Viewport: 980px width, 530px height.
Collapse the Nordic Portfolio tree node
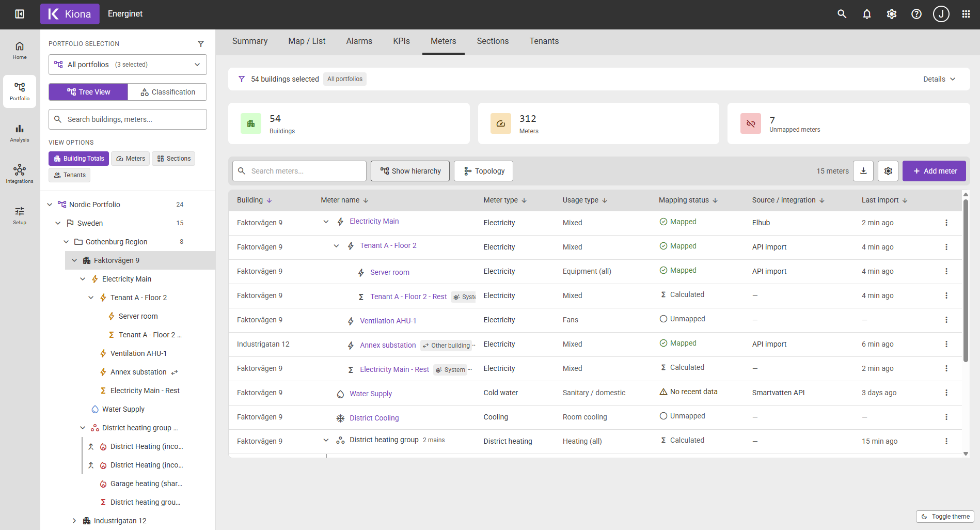[50, 205]
